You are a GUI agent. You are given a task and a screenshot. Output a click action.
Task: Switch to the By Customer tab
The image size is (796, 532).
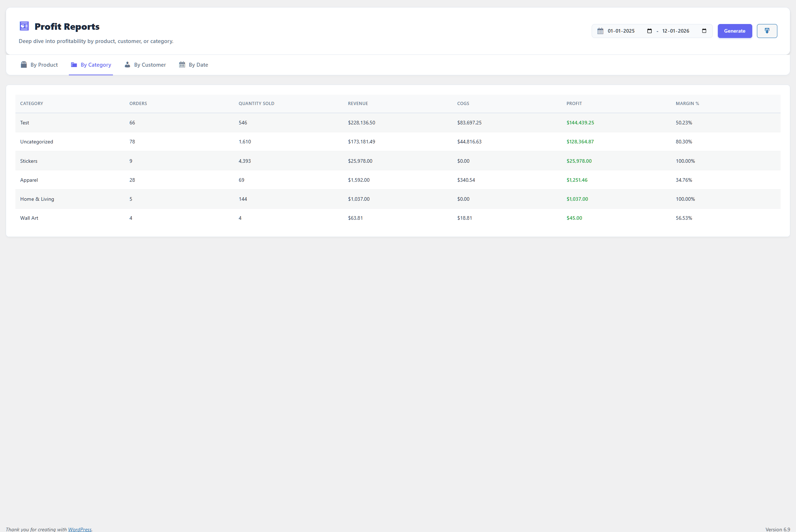coord(150,65)
